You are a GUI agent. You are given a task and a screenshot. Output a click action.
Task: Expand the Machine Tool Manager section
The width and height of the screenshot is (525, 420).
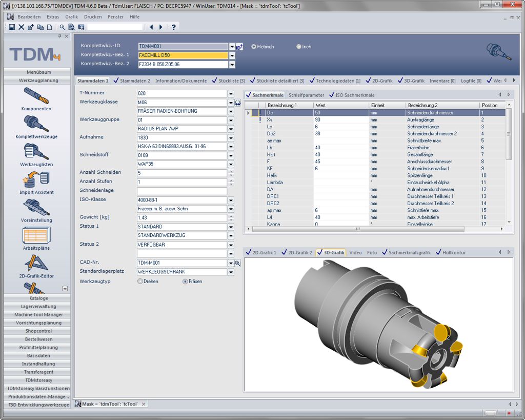pos(37,314)
